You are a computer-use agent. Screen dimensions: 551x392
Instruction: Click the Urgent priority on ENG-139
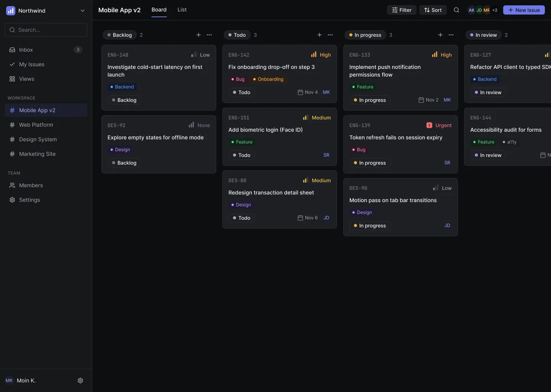click(x=439, y=125)
